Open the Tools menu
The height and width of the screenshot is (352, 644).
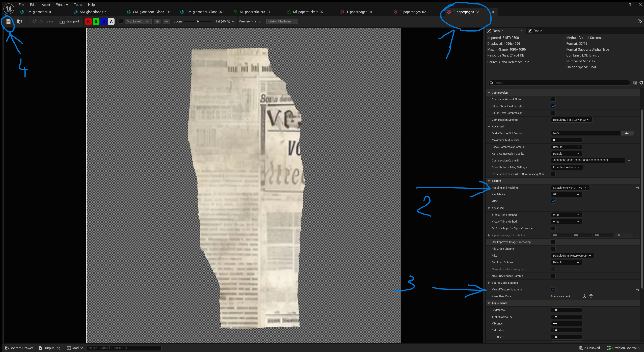pos(78,5)
